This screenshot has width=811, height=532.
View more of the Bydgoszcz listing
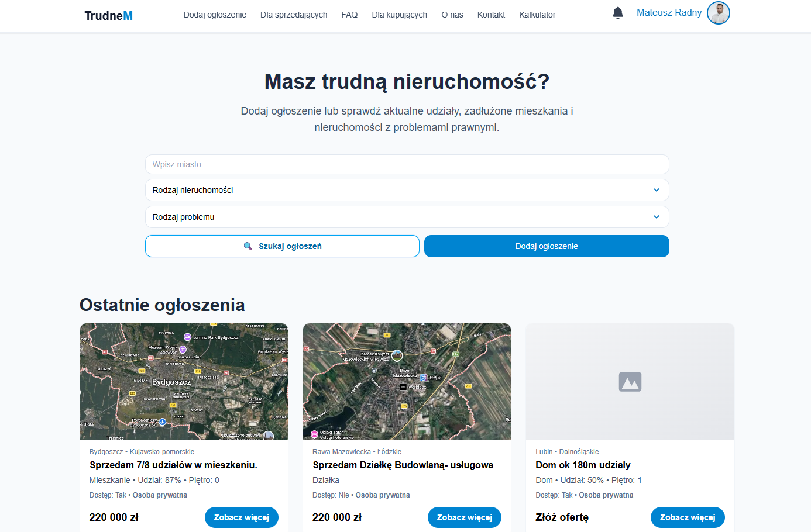[242, 517]
